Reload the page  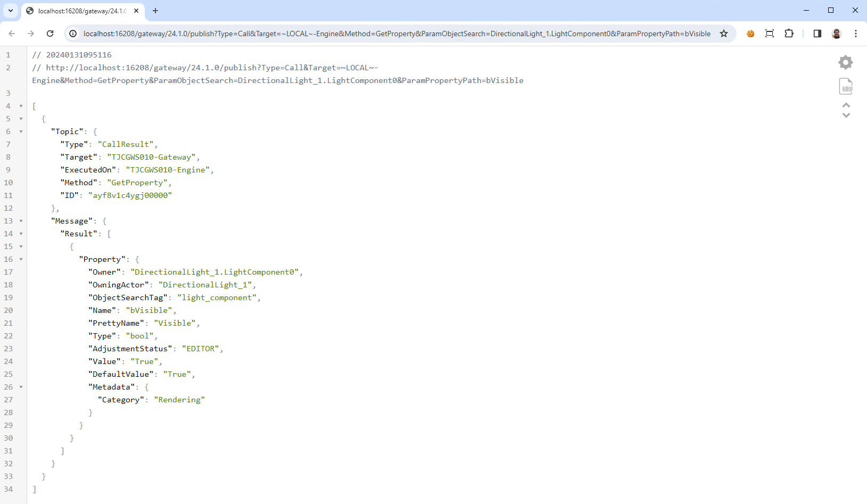pyautogui.click(x=50, y=33)
